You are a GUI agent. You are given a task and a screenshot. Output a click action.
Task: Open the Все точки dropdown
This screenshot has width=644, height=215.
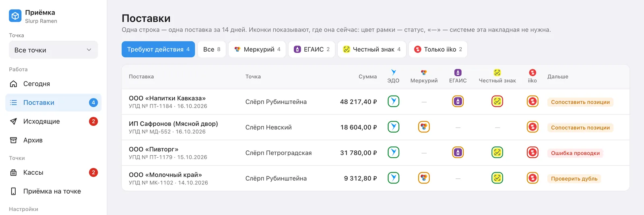click(53, 50)
